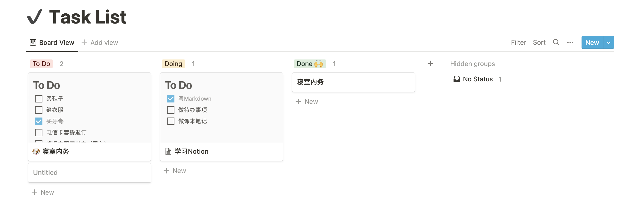Click the dog emoji icon on 寝室内务 card

tap(36, 151)
